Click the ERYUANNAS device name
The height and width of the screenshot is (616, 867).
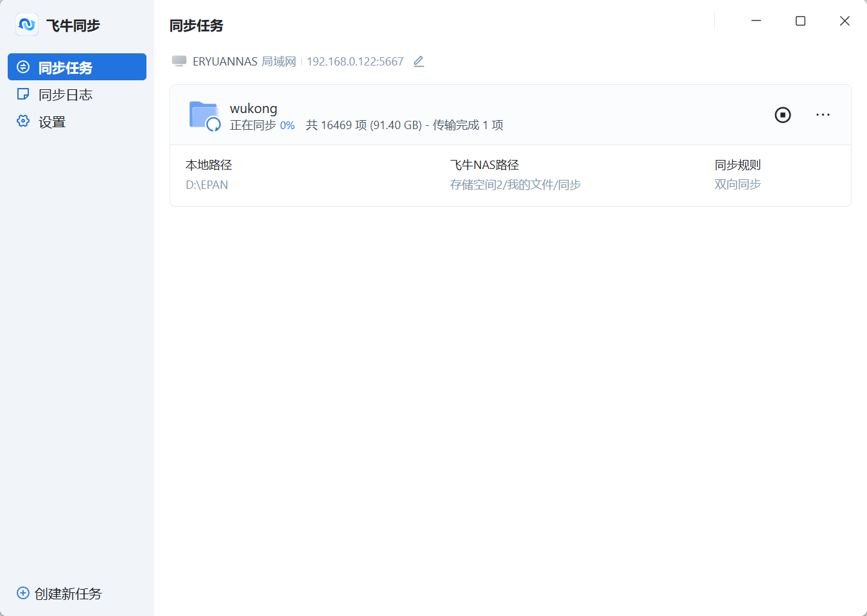coord(225,62)
